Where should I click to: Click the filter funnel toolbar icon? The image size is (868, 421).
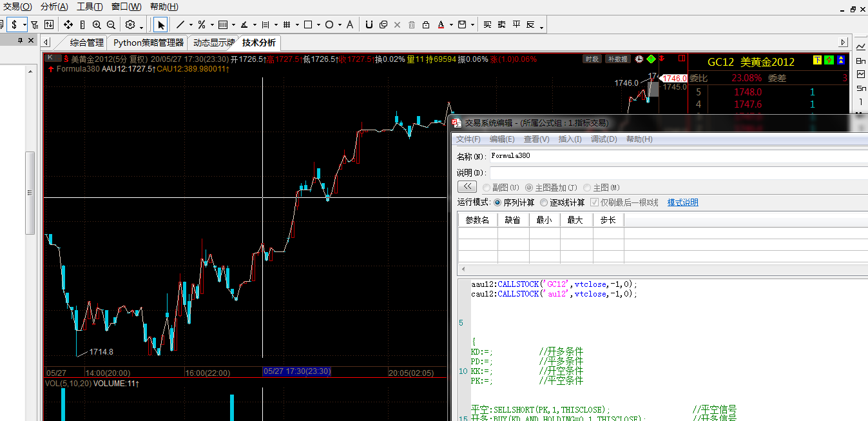[34, 24]
